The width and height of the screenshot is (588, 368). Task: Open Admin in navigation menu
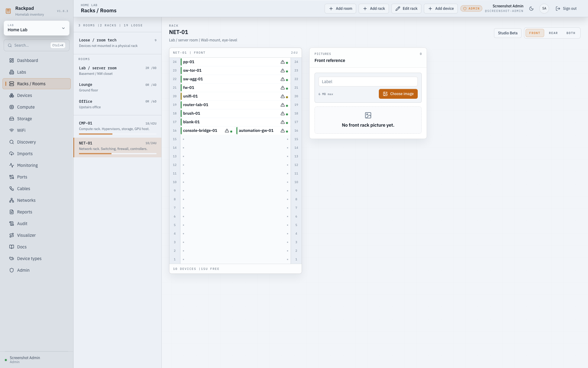pos(36,270)
